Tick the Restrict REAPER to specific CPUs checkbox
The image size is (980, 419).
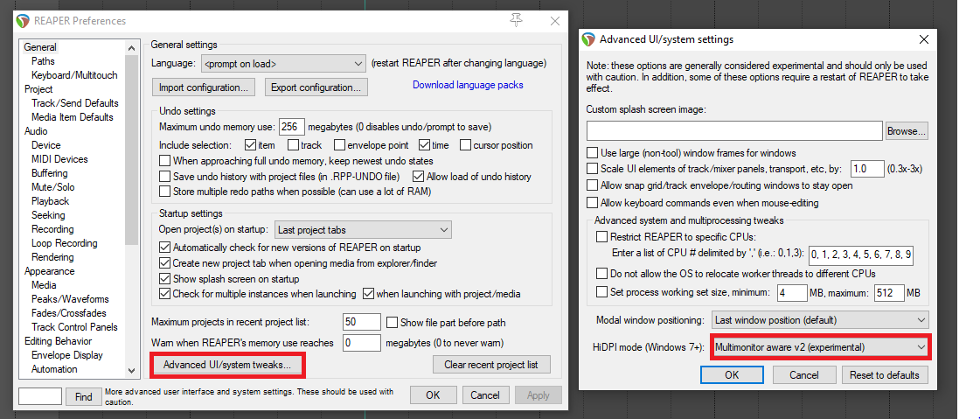click(x=601, y=237)
